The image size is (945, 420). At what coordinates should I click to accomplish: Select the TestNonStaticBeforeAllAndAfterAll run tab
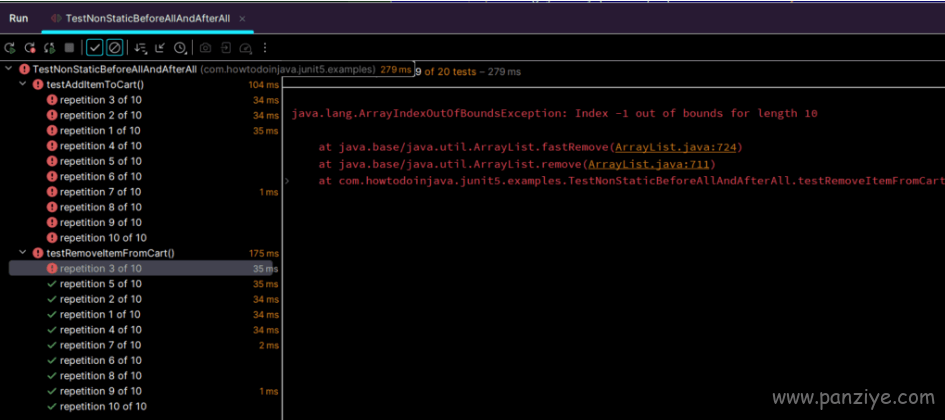click(x=147, y=19)
